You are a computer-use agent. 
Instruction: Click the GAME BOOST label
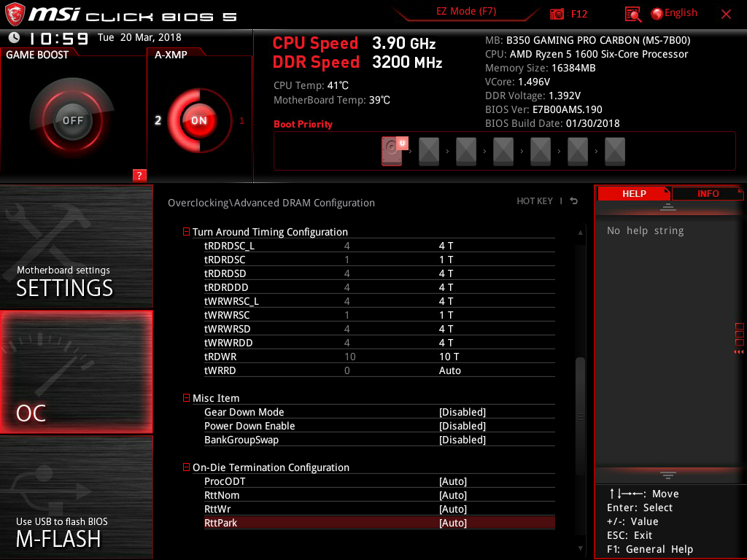point(37,55)
